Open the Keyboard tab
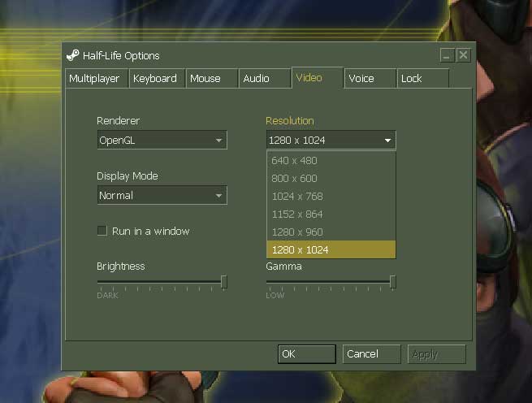The width and height of the screenshot is (532, 403). (155, 79)
